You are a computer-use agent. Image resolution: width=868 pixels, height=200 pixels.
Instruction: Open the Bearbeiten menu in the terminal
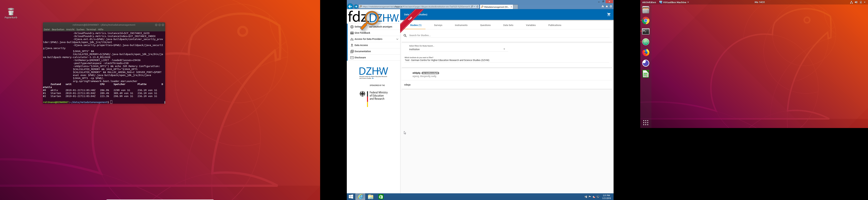coord(58,30)
